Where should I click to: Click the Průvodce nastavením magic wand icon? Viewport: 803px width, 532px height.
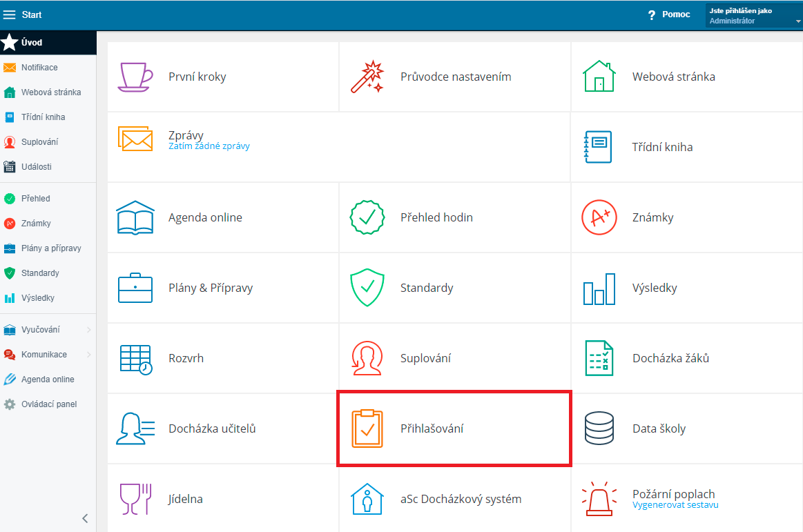pos(367,77)
